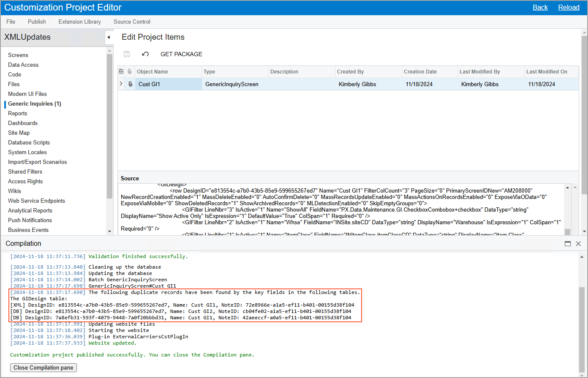The width and height of the screenshot is (588, 378).
Task: Click the files column header icon
Action: (x=121, y=72)
